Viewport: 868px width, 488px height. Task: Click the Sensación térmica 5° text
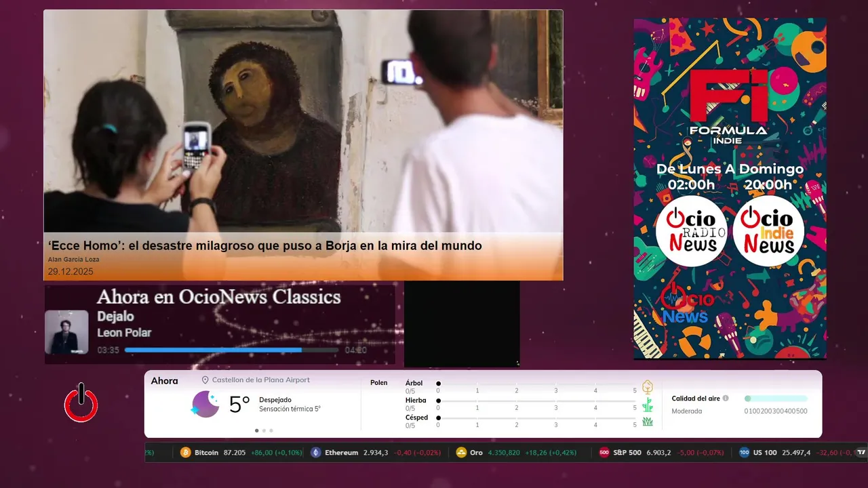(x=290, y=409)
